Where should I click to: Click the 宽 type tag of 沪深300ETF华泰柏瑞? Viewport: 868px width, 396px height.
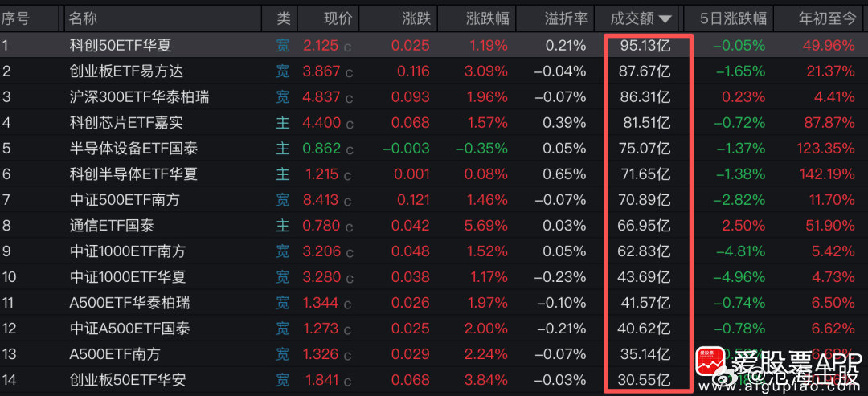pyautogui.click(x=283, y=96)
